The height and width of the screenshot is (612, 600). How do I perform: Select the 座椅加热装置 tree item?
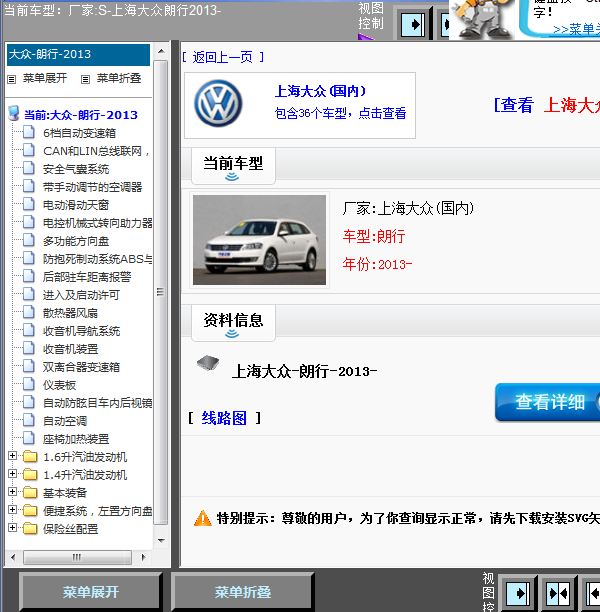point(76,439)
